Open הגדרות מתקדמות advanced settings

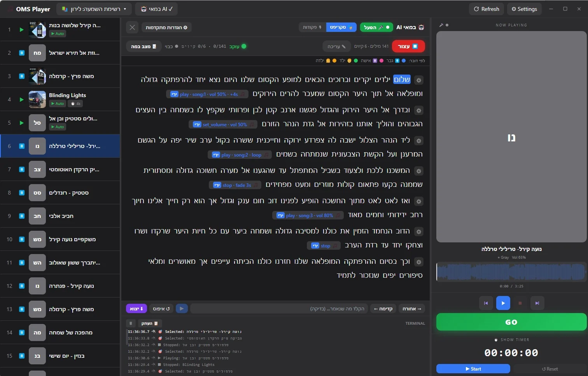coord(166,28)
